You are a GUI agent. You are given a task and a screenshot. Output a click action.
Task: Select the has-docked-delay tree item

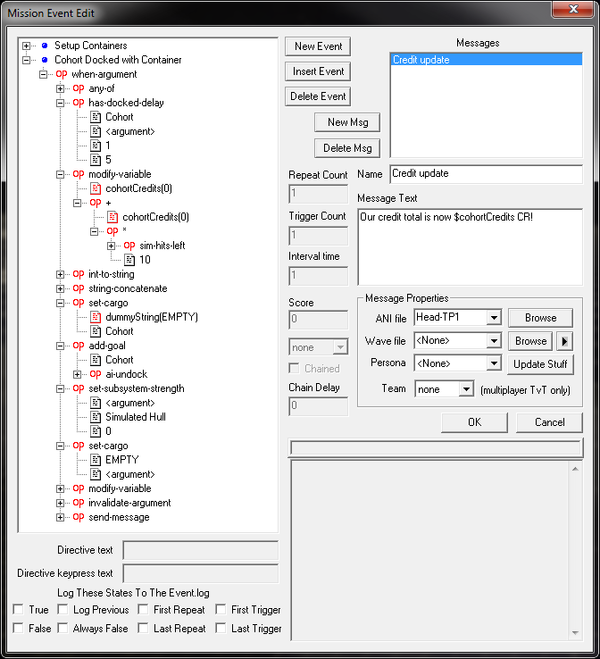coord(126,103)
